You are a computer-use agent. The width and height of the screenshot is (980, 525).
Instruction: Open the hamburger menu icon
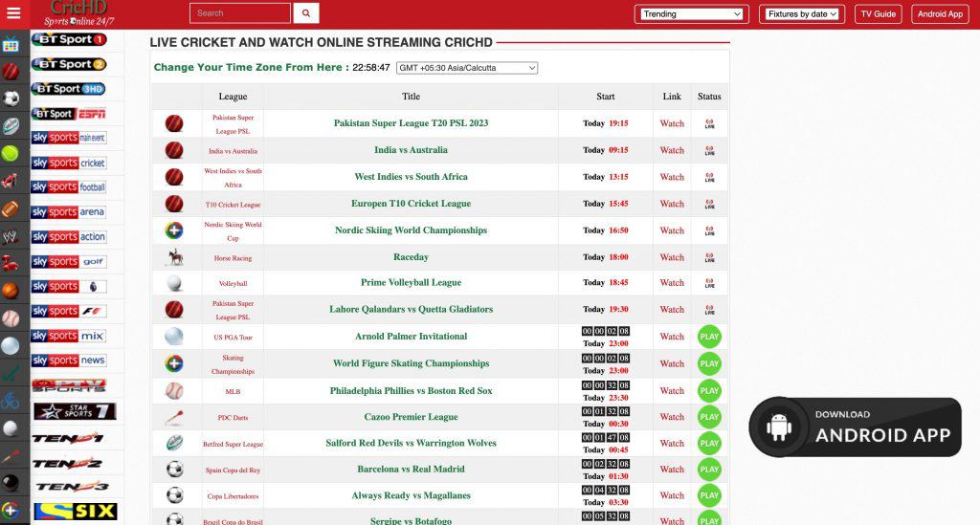coord(13,13)
